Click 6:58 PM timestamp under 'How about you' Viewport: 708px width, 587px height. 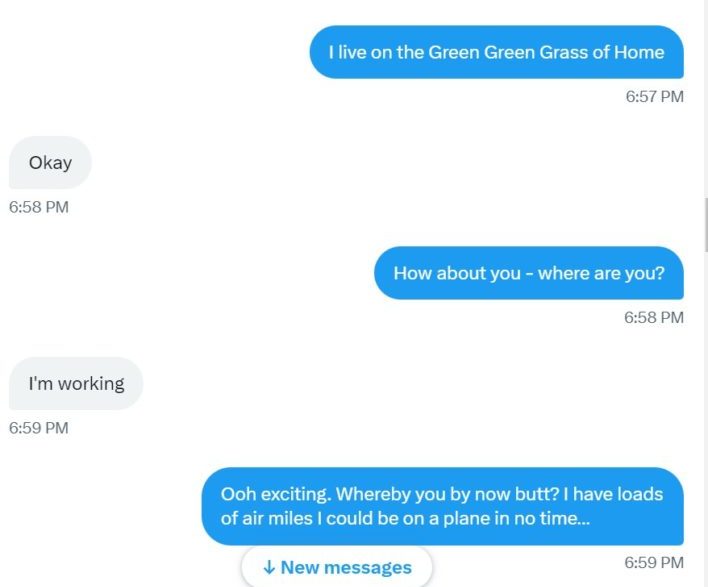[x=654, y=317]
